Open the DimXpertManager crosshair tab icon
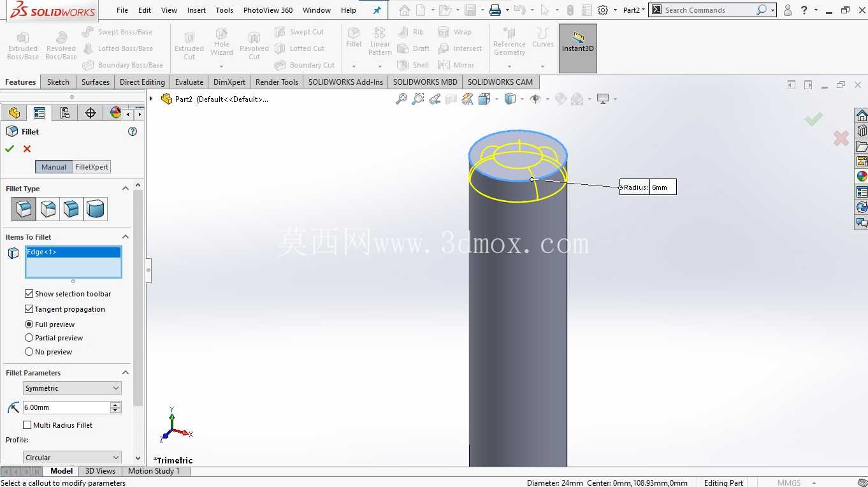The width and height of the screenshot is (868, 487). pyautogui.click(x=90, y=113)
